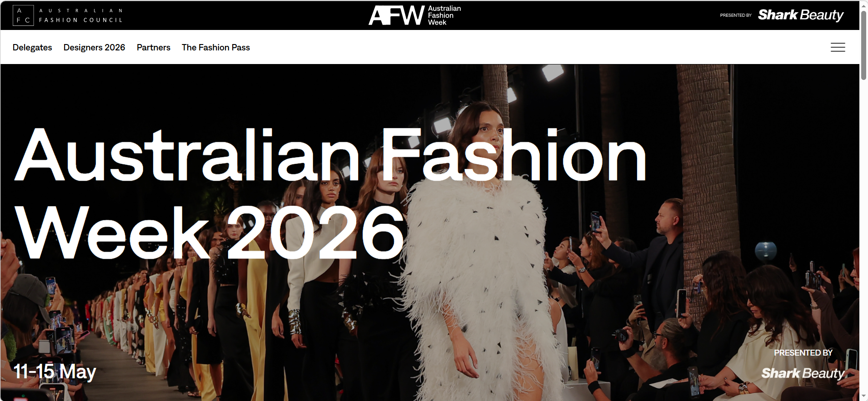Click the Shark Beauty logo on the hero image
868x401 pixels.
coord(803,373)
